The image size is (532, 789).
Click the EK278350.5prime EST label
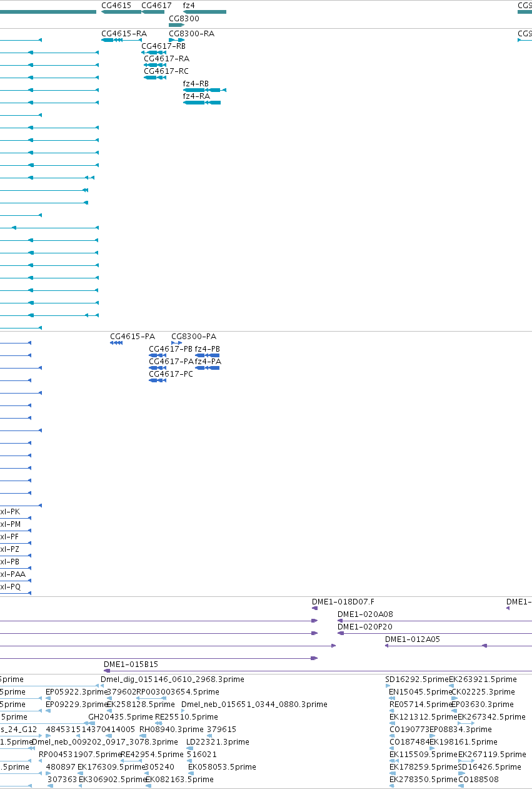coord(424,780)
